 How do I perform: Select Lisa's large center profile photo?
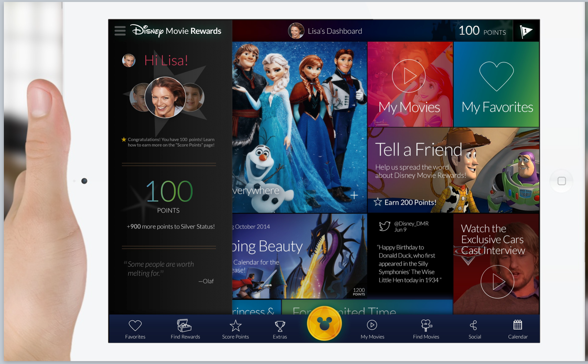pyautogui.click(x=165, y=97)
